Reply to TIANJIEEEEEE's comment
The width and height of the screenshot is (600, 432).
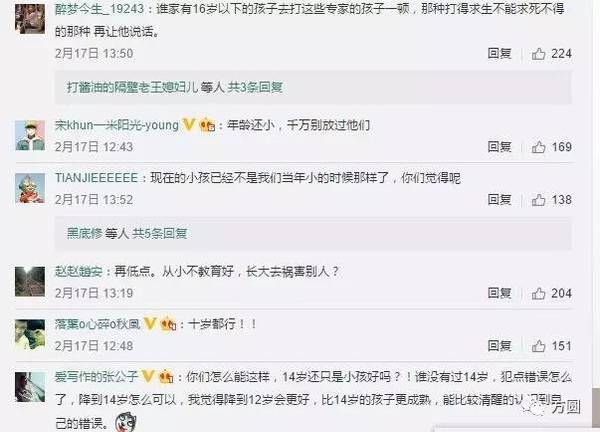(x=499, y=199)
